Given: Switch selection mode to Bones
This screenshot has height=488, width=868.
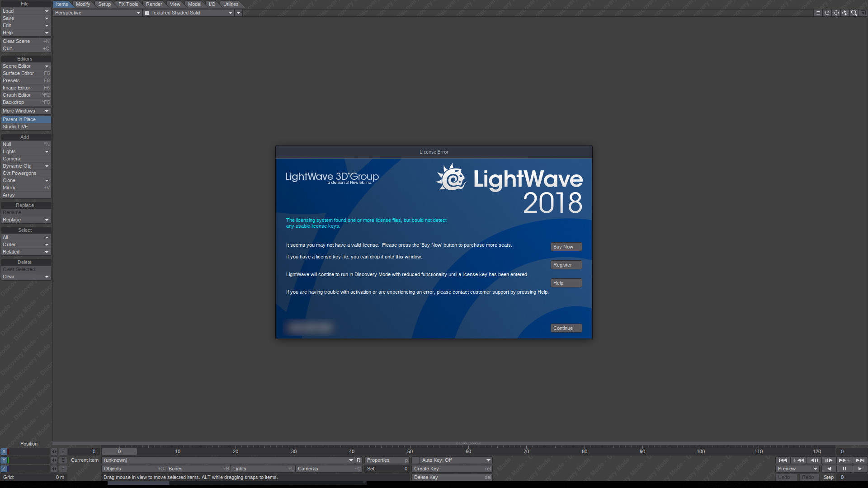Looking at the screenshot, I should 198,469.
